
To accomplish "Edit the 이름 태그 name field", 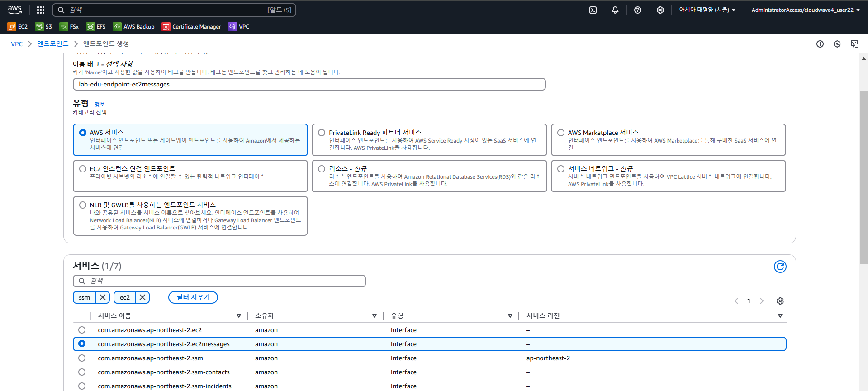I will 309,84.
